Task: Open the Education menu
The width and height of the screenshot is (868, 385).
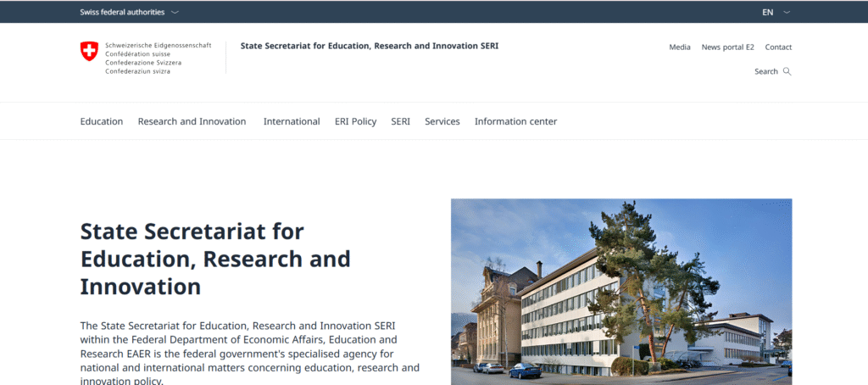Action: click(102, 121)
